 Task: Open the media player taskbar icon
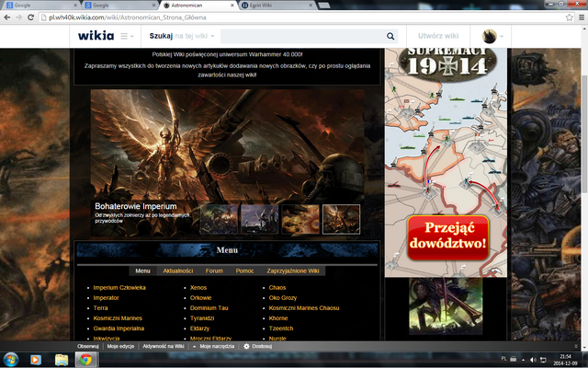tap(35, 360)
